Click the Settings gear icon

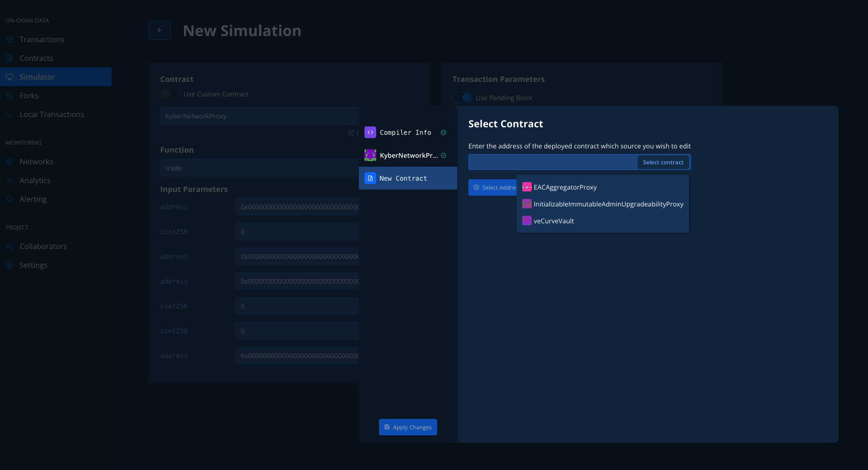[x=9, y=265]
